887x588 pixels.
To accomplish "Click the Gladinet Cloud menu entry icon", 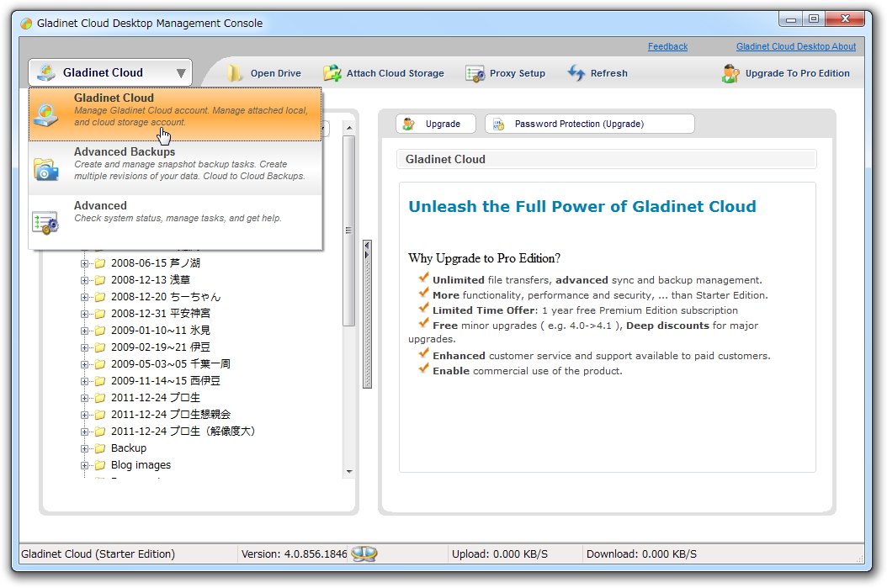I will point(45,114).
